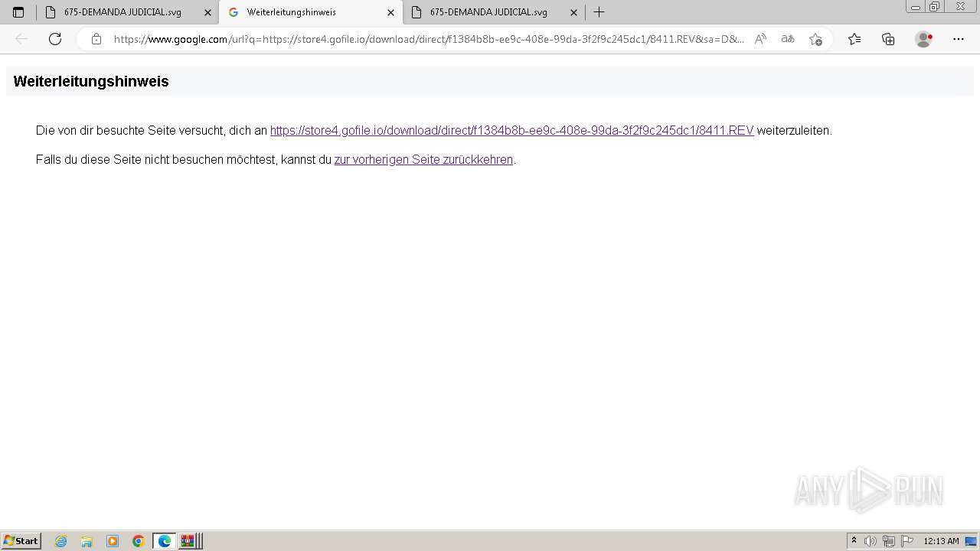Viewport: 980px width, 551px height.
Task: Show hidden system tray icons
Action: (854, 541)
